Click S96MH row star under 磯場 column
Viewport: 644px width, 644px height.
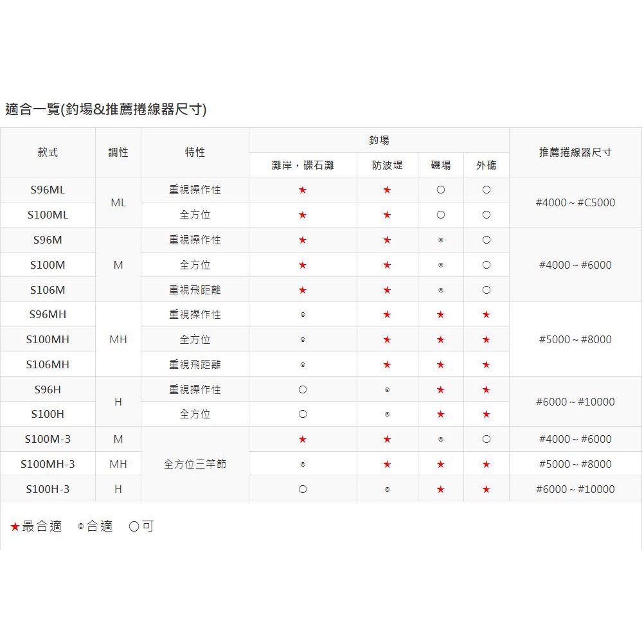pyautogui.click(x=440, y=315)
